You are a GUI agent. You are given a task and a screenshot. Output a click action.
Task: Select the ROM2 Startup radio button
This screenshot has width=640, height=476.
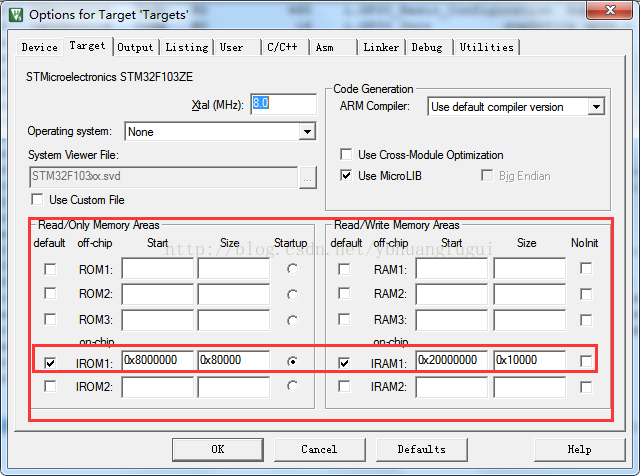click(x=292, y=295)
